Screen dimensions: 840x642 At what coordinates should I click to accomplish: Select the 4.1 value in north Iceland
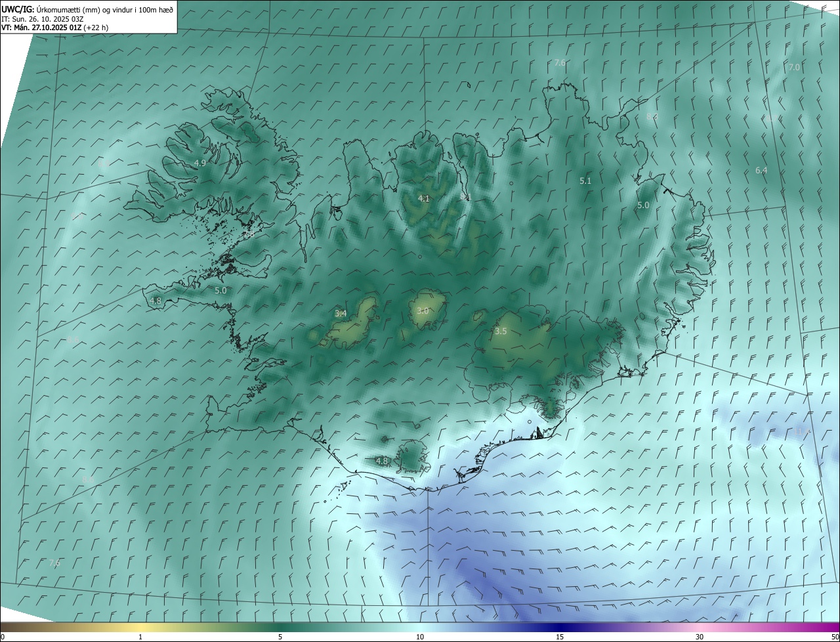(424, 198)
